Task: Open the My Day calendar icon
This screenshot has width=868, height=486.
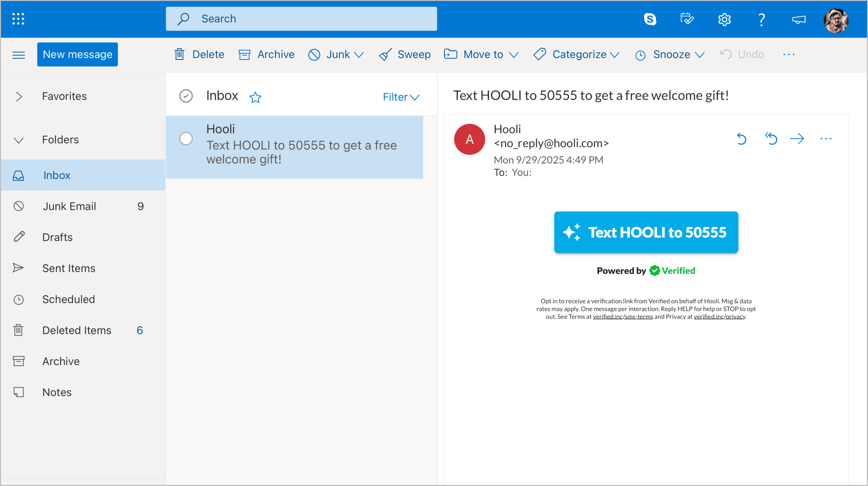Action: pos(687,19)
